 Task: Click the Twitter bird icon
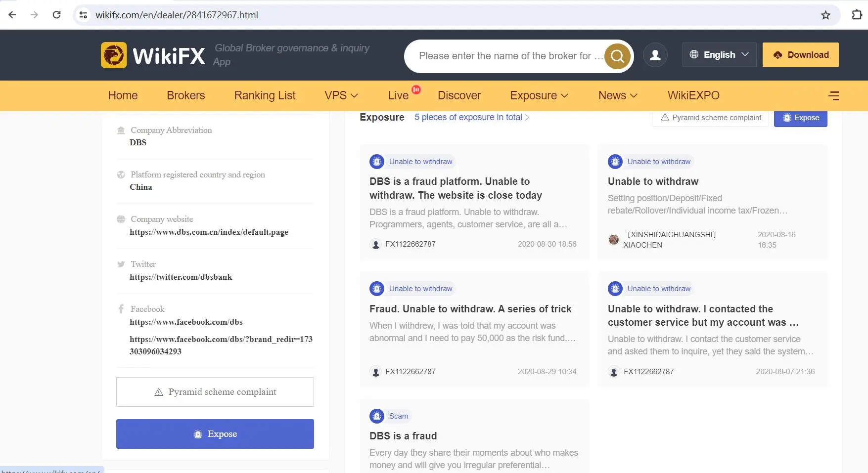[x=121, y=264]
